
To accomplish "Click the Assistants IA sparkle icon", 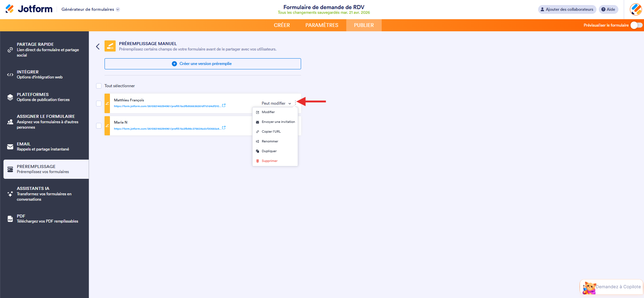I will (x=10, y=194).
